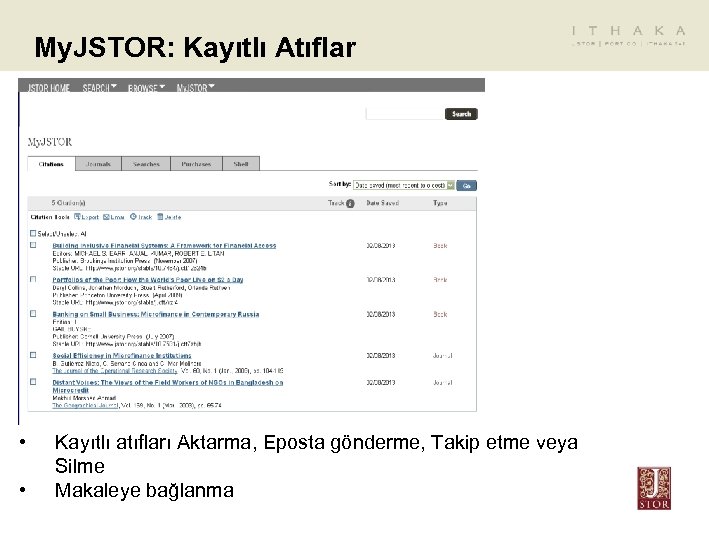Viewport: 709px width, 540px height.
Task: Expand the SEARCH menu in navigation bar
Action: tap(99, 87)
